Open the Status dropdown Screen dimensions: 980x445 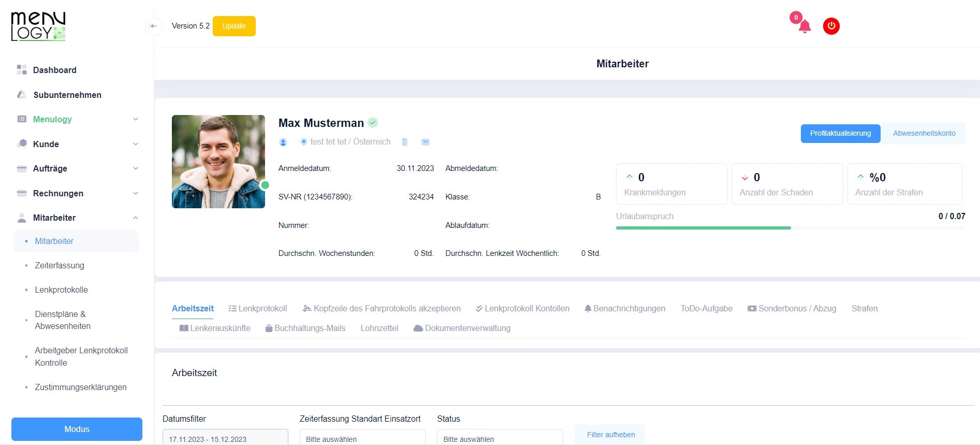(x=500, y=437)
